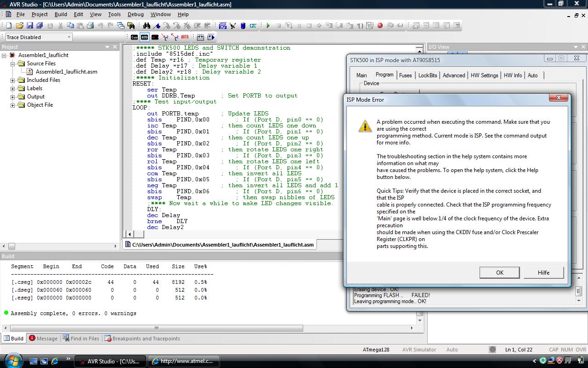This screenshot has height=368, width=588.
Task: Toggle breakpoint using the red circle icon
Action: coord(380,26)
